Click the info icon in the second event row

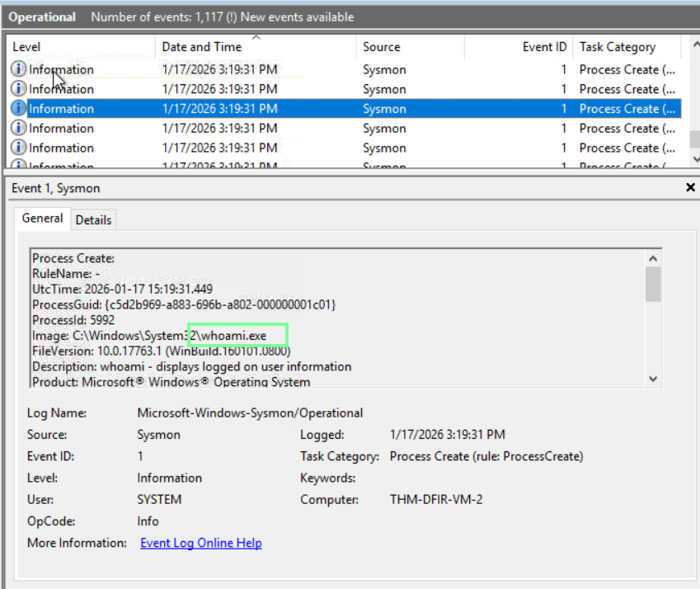pyautogui.click(x=18, y=89)
